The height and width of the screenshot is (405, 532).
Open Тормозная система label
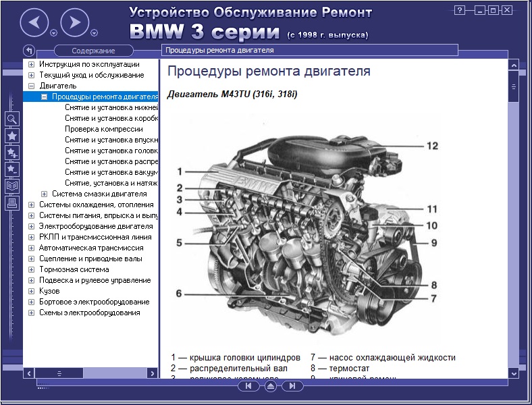pyautogui.click(x=74, y=269)
